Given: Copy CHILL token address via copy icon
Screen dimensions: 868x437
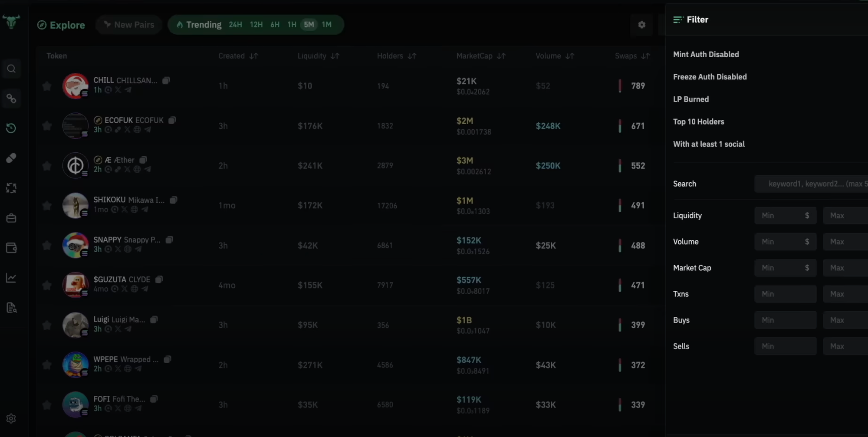Looking at the screenshot, I should [x=166, y=80].
